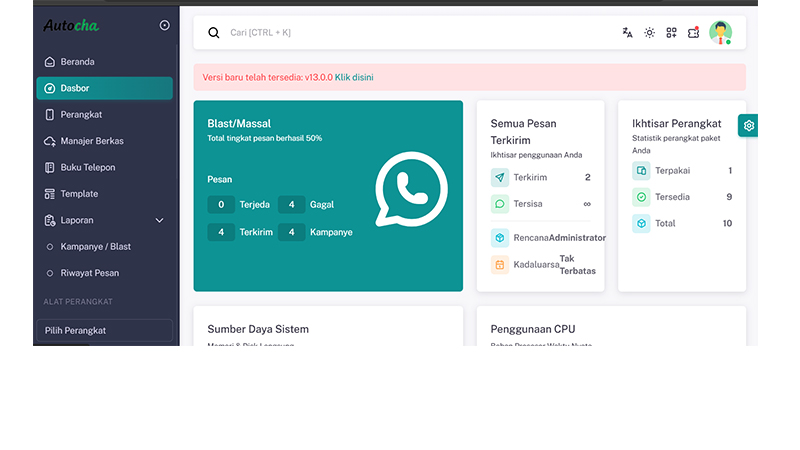Click the Rencana cube icon
The image size is (800, 450).
(499, 238)
